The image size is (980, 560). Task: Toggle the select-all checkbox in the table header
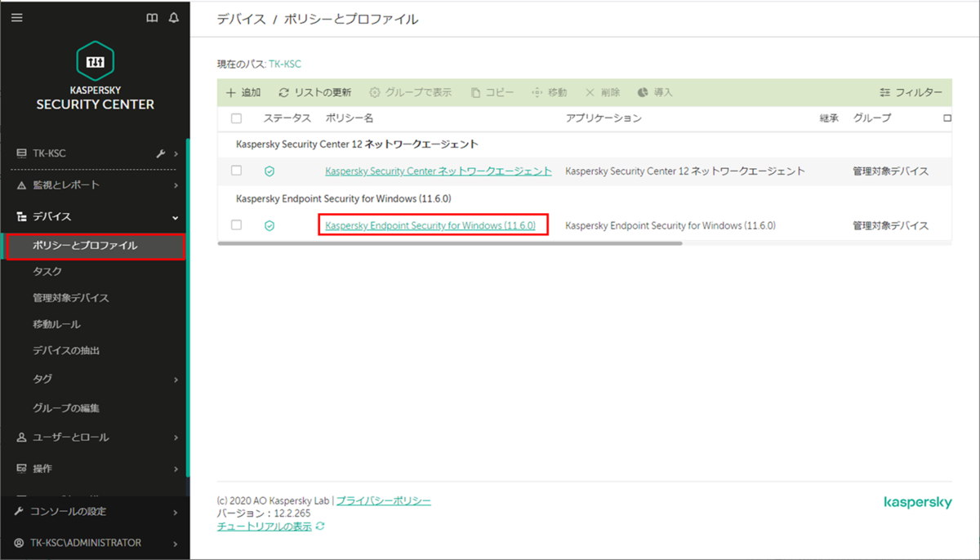pos(236,118)
